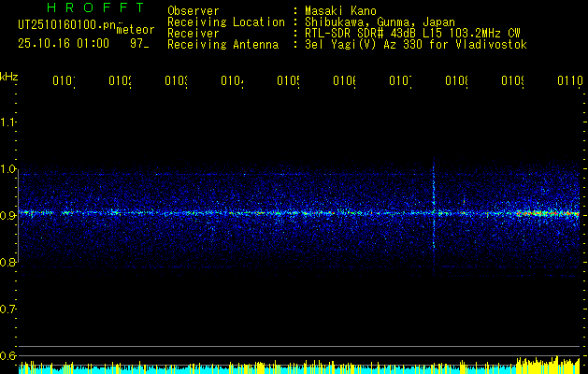Screen dimensions: 588x374
Task: Select receiver text RTL-SDR SDR# 43dB L15 103.2MHz CW
Action: [x=412, y=34]
